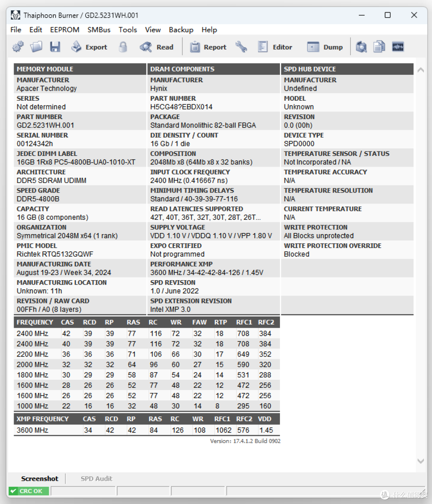Click the 00FFh / A0 (8 layers) value
The width and height of the screenshot is (432, 504).
pyautogui.click(x=49, y=309)
